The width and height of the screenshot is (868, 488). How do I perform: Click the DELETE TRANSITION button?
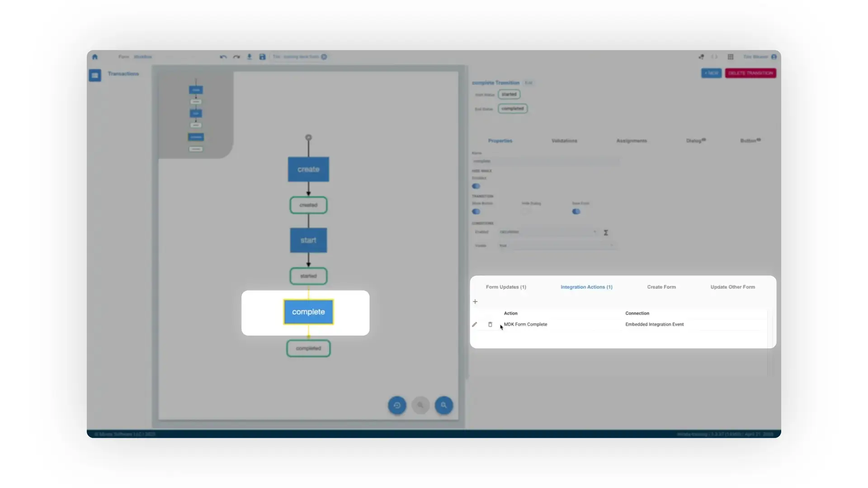tap(750, 73)
